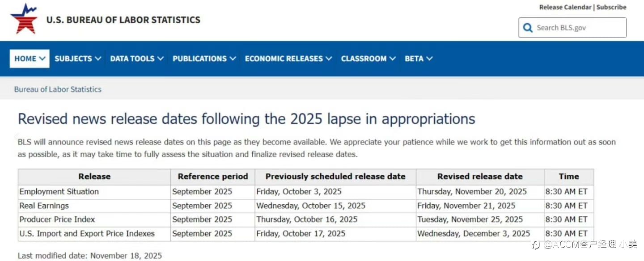Click the Employment Situation release row
Screen dimensions: 644x261
pos(59,192)
